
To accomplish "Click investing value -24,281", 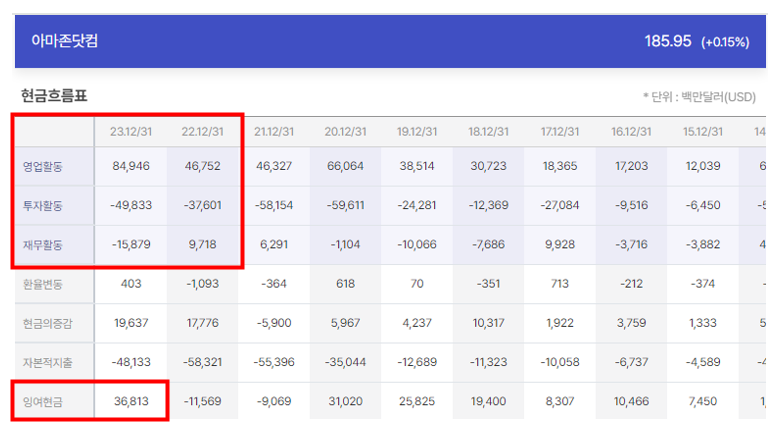I will [x=417, y=205].
